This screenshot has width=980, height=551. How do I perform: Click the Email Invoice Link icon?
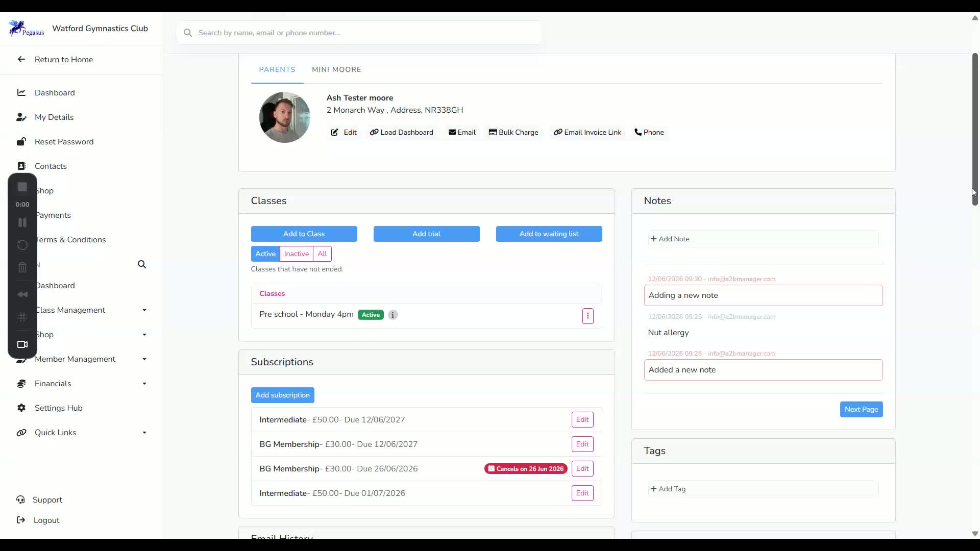click(558, 132)
